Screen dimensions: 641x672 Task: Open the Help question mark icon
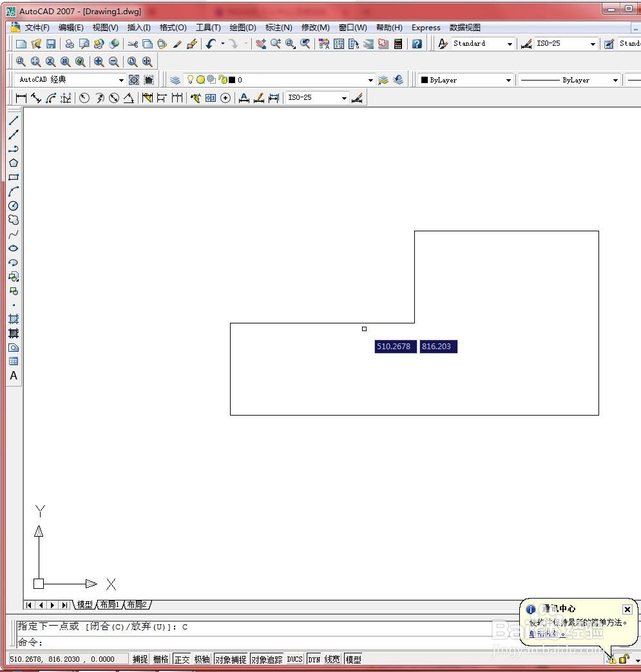417,44
